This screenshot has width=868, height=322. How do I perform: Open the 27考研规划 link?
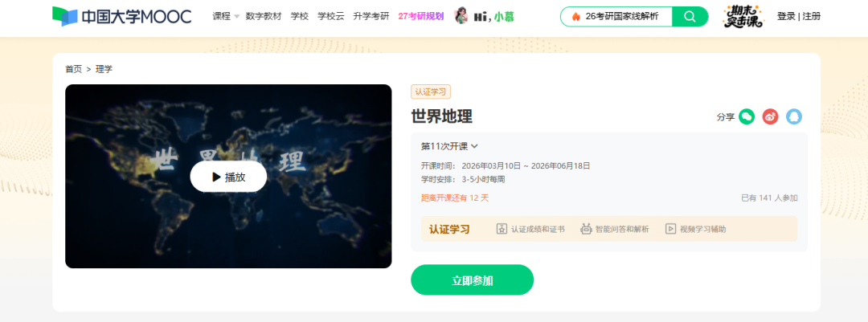420,17
